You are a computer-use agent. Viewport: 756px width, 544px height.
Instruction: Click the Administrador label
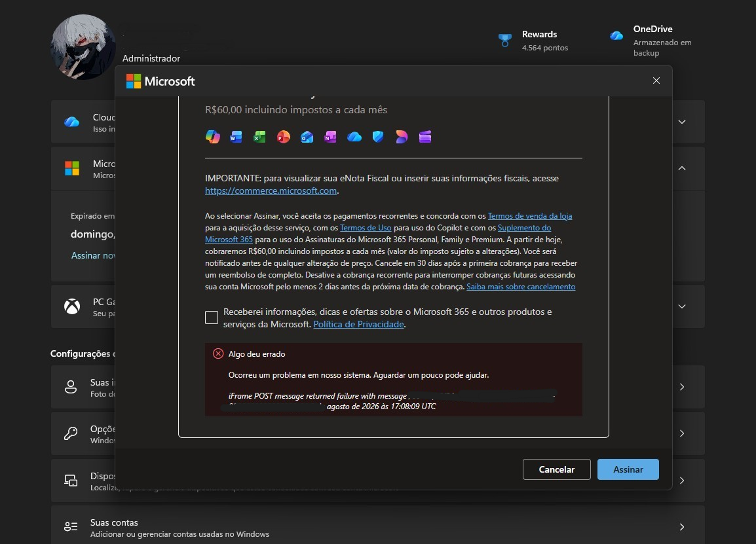click(151, 58)
